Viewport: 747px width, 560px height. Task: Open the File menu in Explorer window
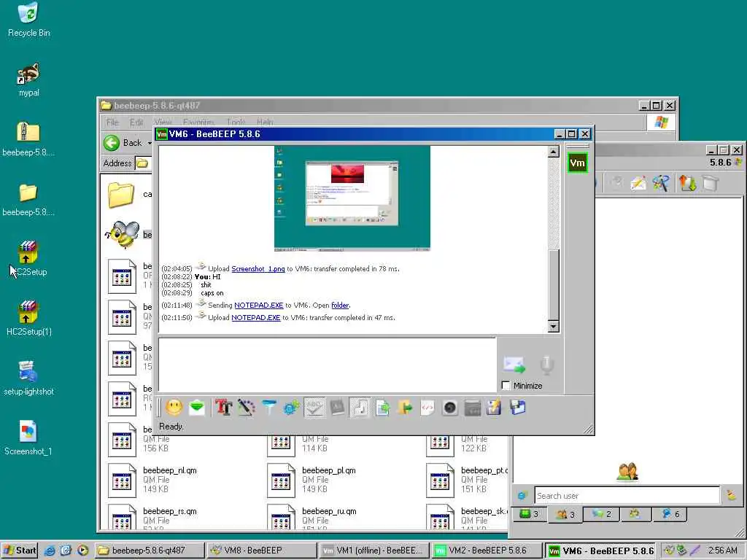click(112, 122)
